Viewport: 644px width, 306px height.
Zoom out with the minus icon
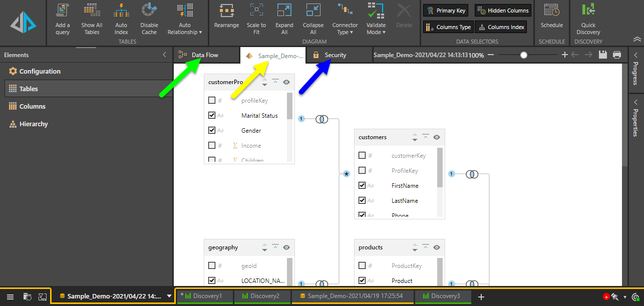491,55
